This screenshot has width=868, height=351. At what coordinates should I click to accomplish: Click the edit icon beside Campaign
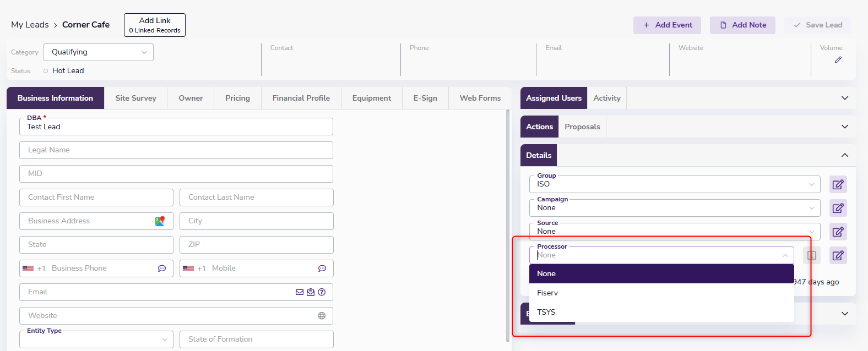(838, 209)
